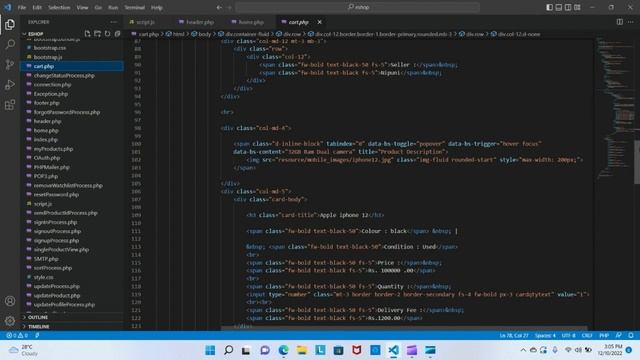Open Windows Start menu
640x360 pixels.
[210, 350]
